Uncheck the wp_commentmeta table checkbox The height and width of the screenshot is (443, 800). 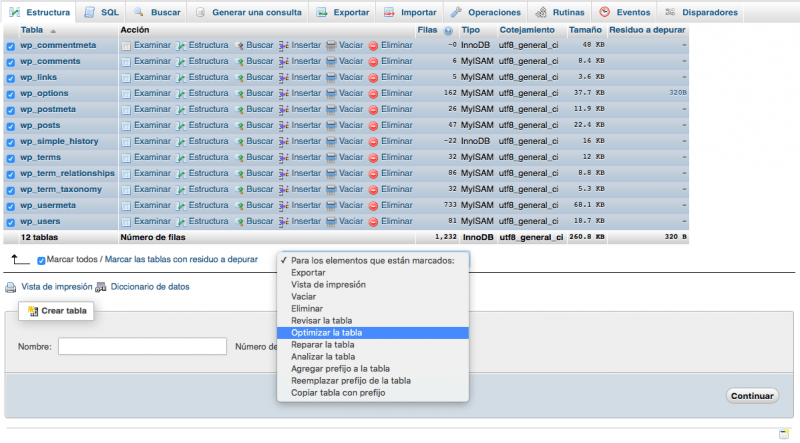click(x=11, y=46)
